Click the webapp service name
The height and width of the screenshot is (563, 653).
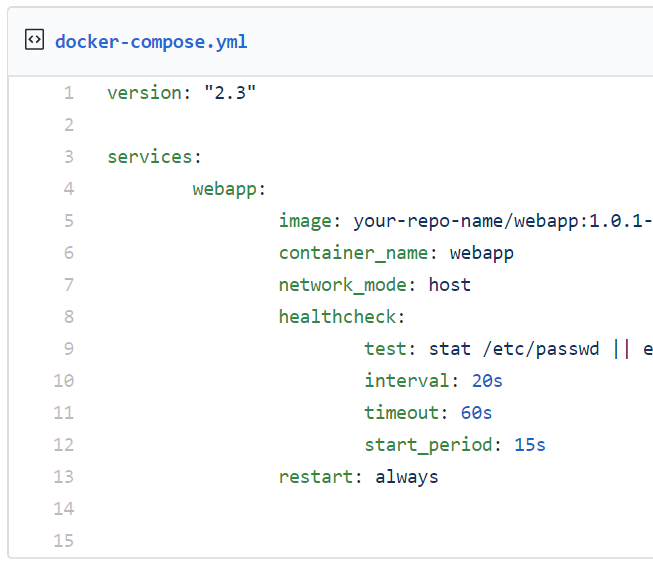pos(224,189)
